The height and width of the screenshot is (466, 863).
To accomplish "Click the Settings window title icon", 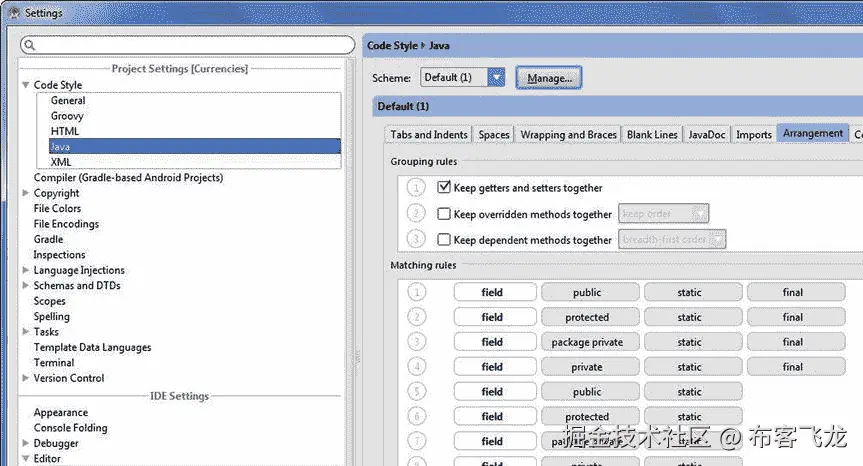I will (x=14, y=12).
